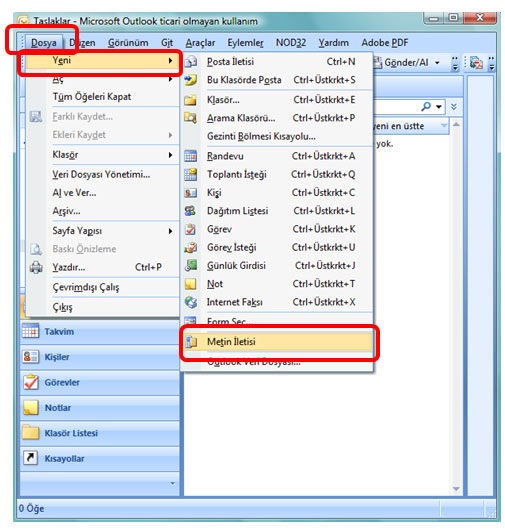Choose Çıkış to exit Outlook

(101, 307)
